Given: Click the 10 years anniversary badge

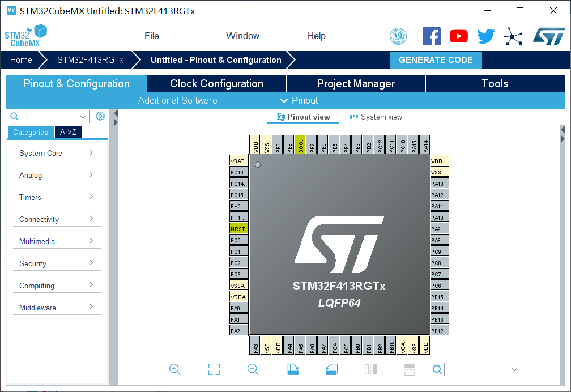Looking at the screenshot, I should (398, 36).
